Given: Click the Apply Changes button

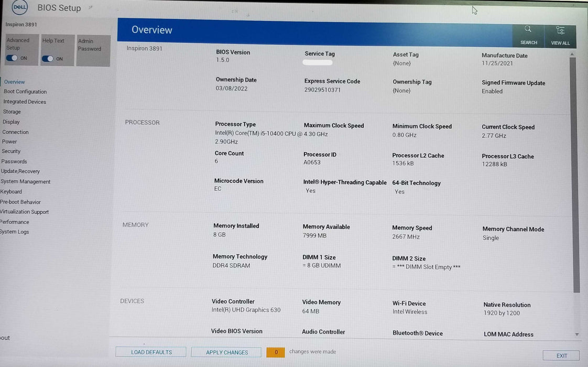Looking at the screenshot, I should pyautogui.click(x=226, y=352).
